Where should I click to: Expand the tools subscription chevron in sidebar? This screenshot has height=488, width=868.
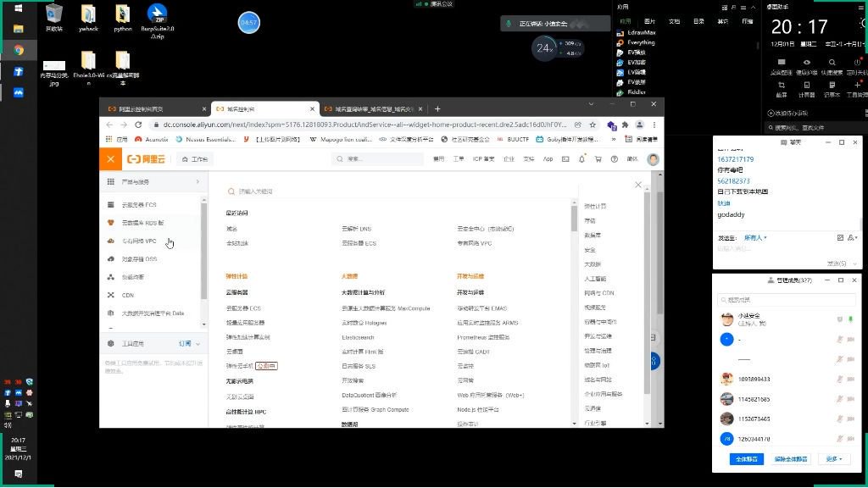click(x=198, y=344)
